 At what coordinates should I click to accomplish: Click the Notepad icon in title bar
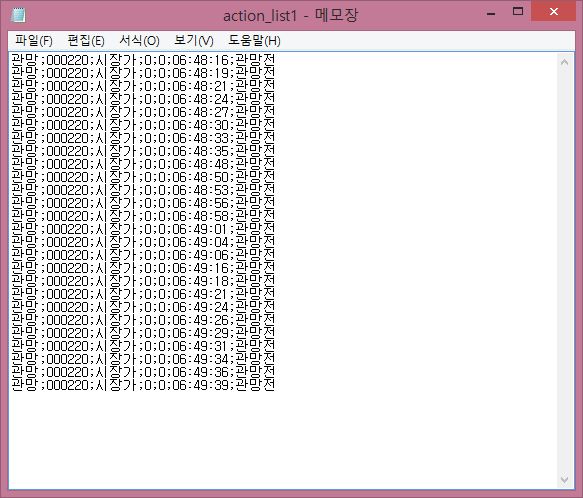(x=18, y=15)
